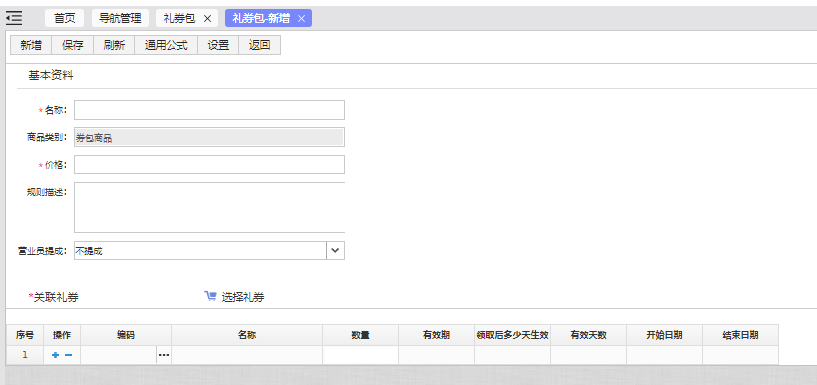Click the 名称 table column header
This screenshot has width=817, height=385.
(247, 335)
